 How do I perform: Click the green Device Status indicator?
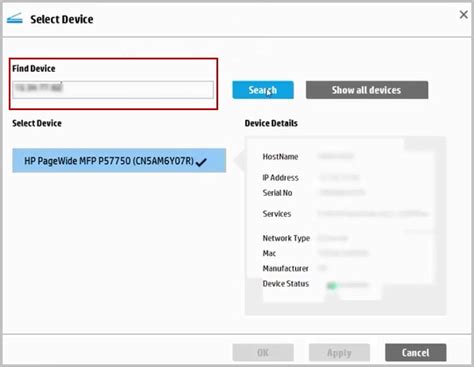coord(332,286)
